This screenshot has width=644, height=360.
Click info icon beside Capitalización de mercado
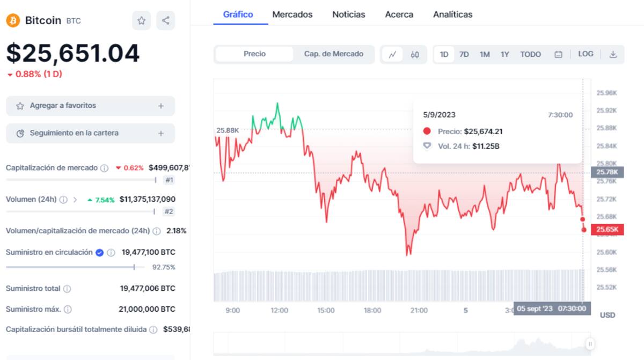click(105, 168)
